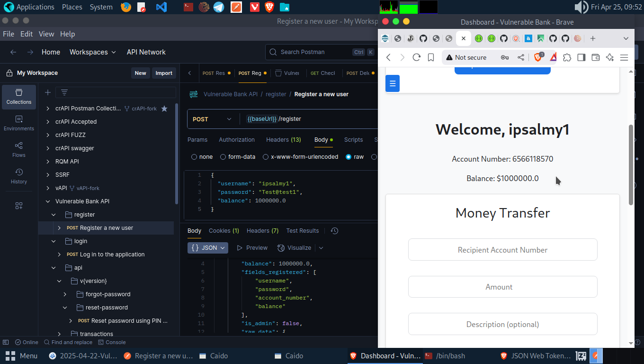
Task: Select the 'raw' body radio
Action: click(349, 157)
